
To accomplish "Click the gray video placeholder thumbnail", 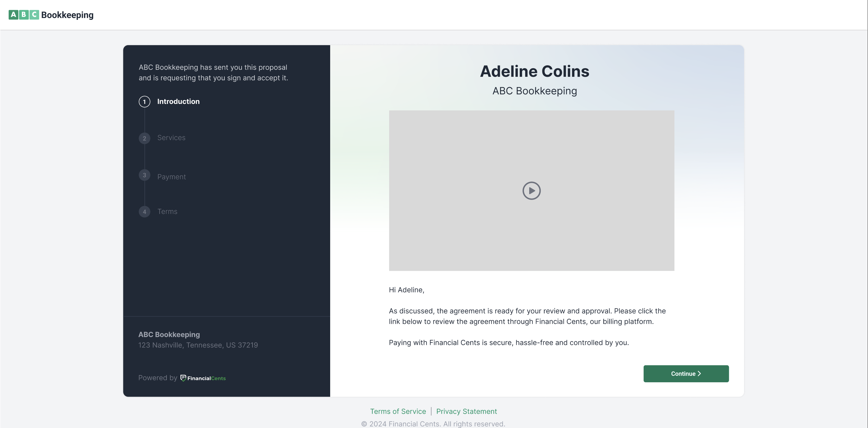I will 531,191.
